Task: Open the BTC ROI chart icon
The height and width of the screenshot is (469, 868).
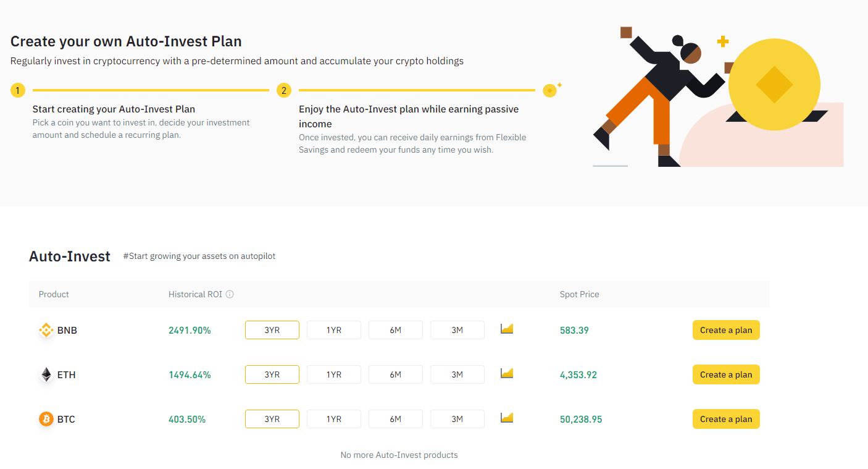Action: (x=507, y=418)
